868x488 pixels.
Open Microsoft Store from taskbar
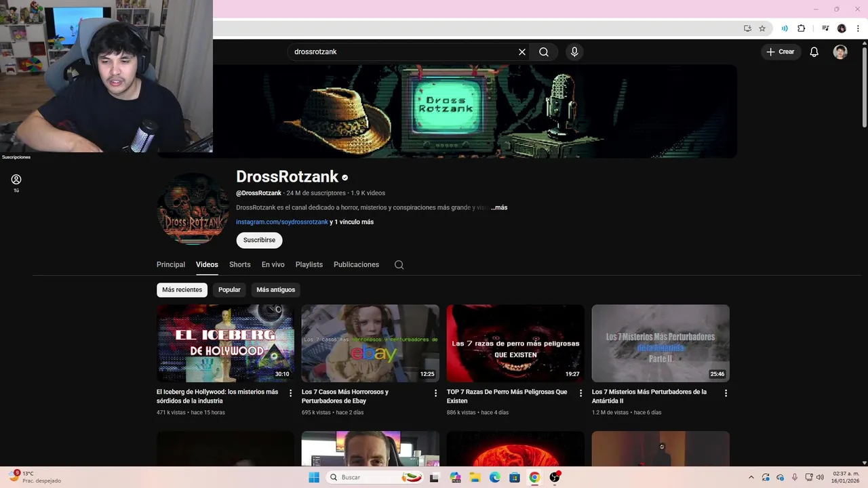(515, 477)
